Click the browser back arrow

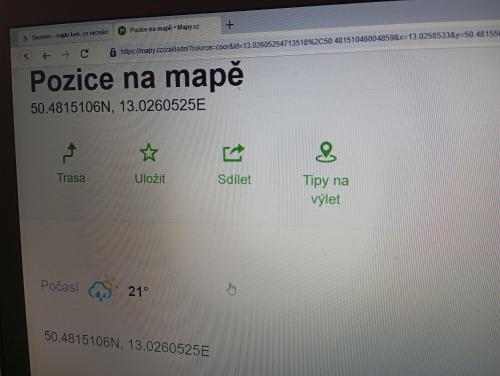[47, 56]
